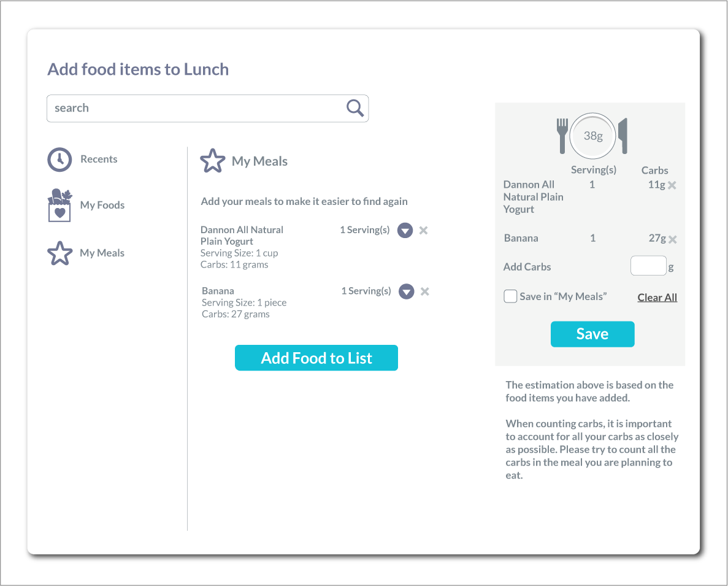
Task: Click the Recents clock icon
Action: [59, 160]
